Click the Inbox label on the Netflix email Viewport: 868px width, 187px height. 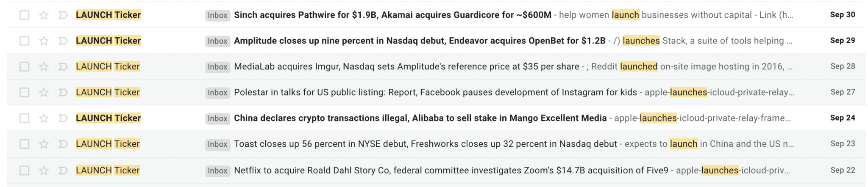tap(218, 171)
